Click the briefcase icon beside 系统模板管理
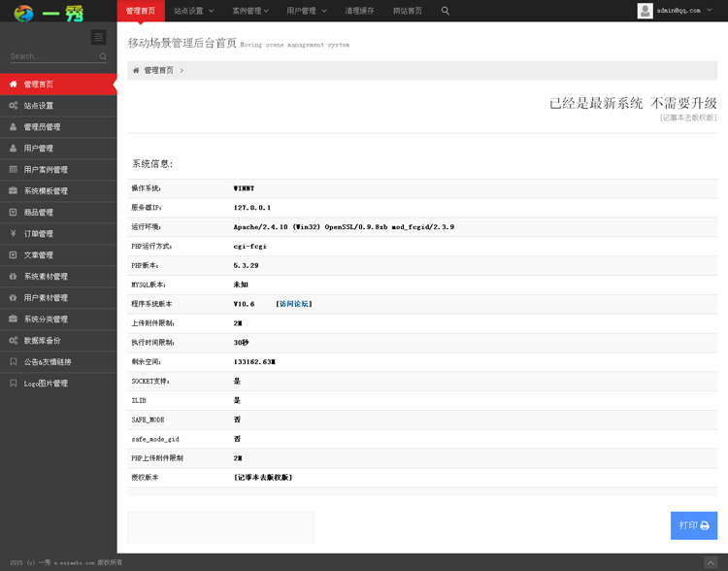This screenshot has width=728, height=571. pyautogui.click(x=14, y=191)
